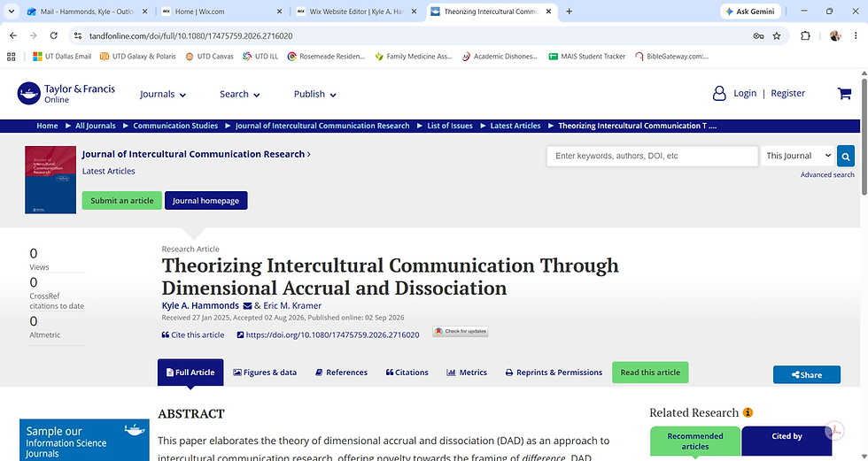Expand the Journals dropdown menu
The image size is (868, 461).
pos(163,94)
